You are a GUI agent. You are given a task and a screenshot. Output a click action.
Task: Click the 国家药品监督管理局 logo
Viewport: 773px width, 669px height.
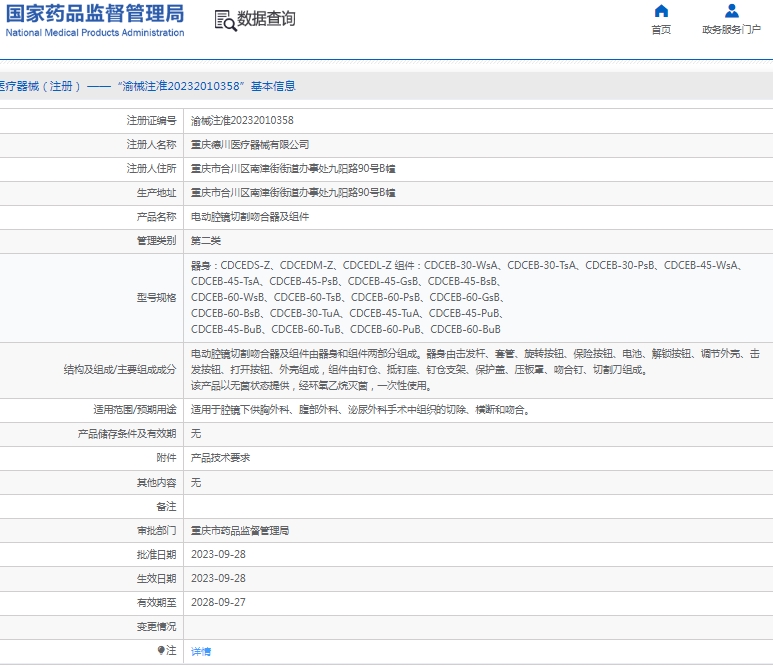pyautogui.click(x=95, y=13)
